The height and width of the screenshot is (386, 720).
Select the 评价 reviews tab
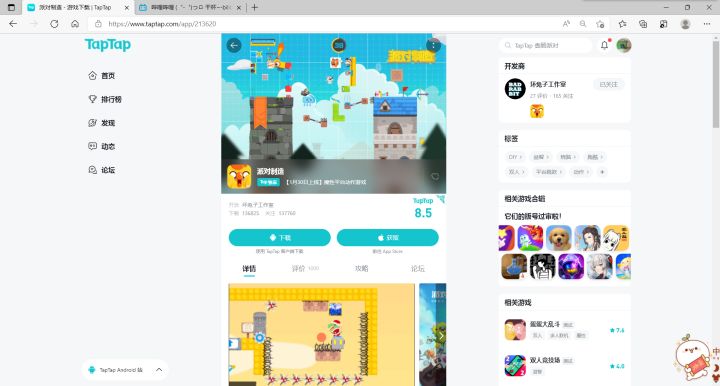click(305, 269)
